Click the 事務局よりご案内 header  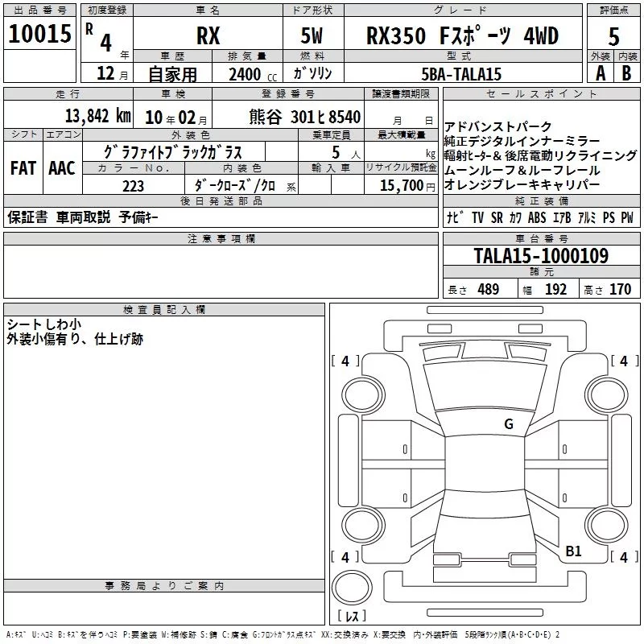pyautogui.click(x=164, y=586)
